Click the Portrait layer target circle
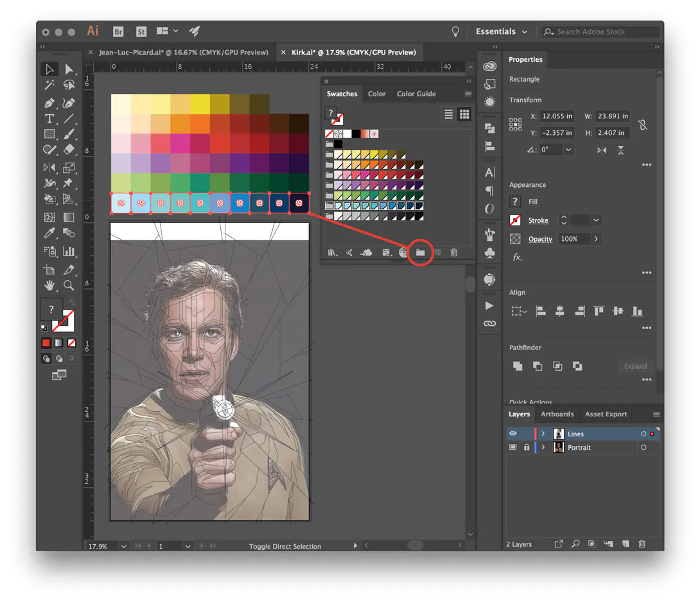 pyautogui.click(x=643, y=447)
